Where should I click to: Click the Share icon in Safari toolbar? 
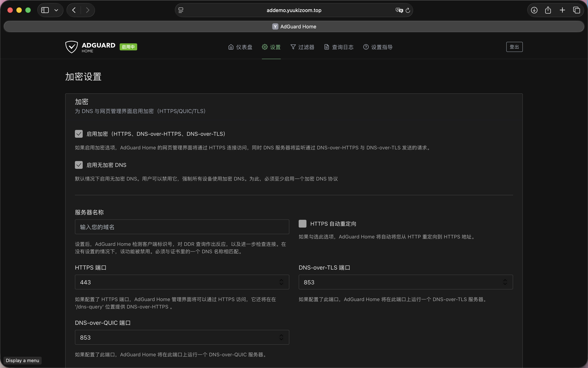pos(548,10)
